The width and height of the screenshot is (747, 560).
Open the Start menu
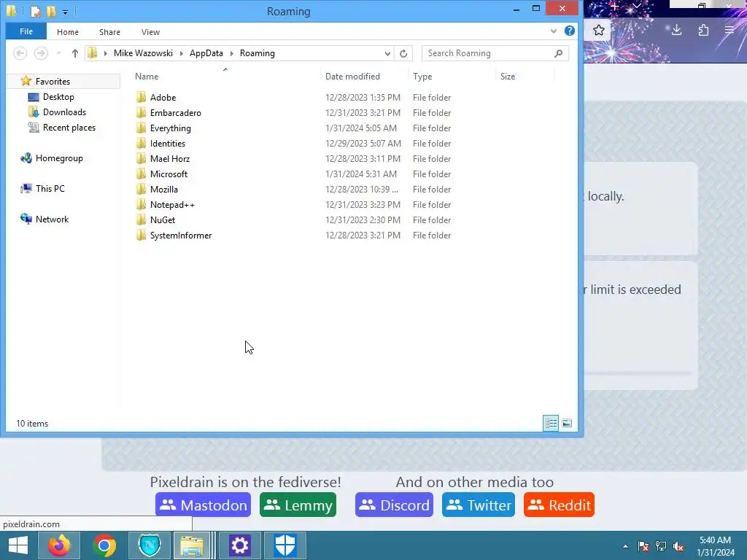click(x=18, y=545)
